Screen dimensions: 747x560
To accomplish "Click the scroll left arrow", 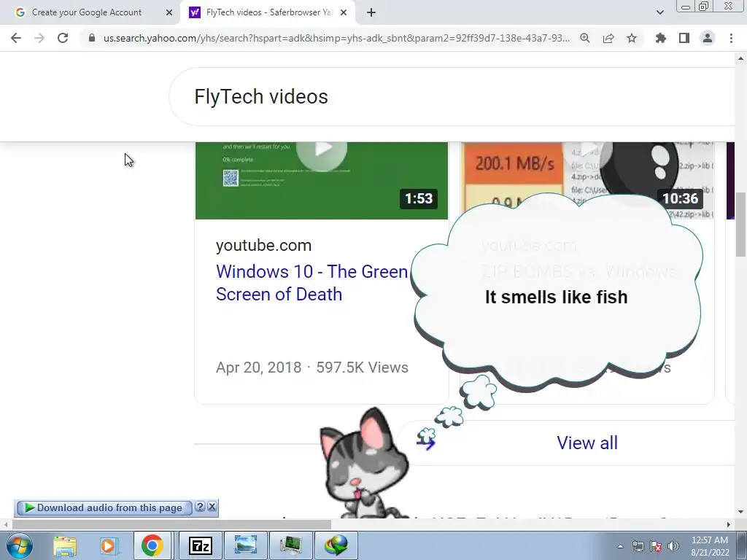I will pos(5,524).
